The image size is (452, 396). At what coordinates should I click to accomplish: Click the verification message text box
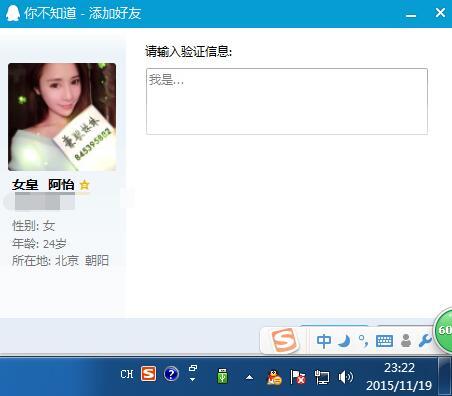pos(287,101)
